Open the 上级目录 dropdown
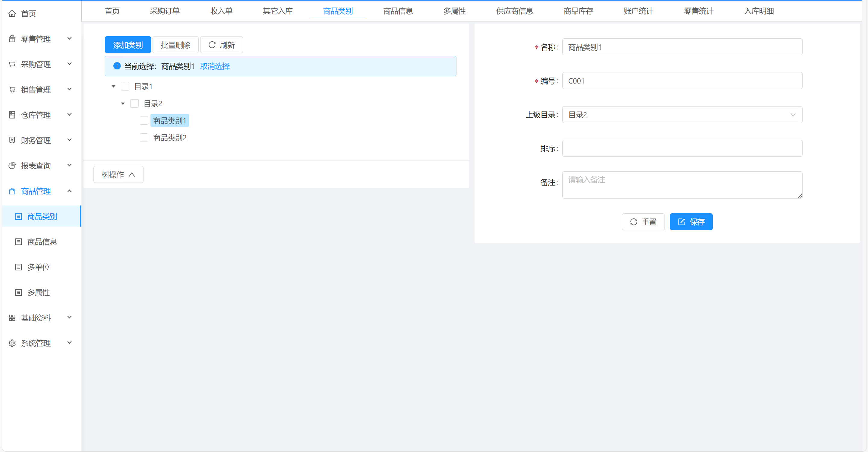This screenshot has height=452, width=868. click(x=682, y=115)
